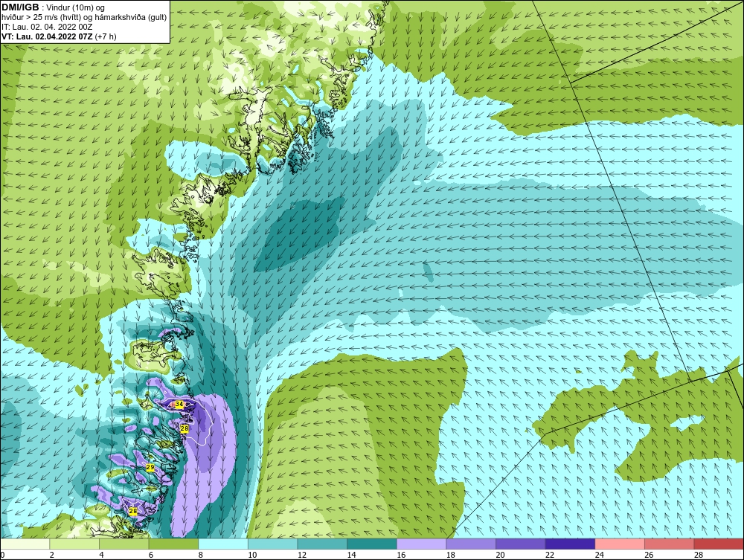
Task: Select the dark teal 14–16 m/s swatch
Action: 371,544
